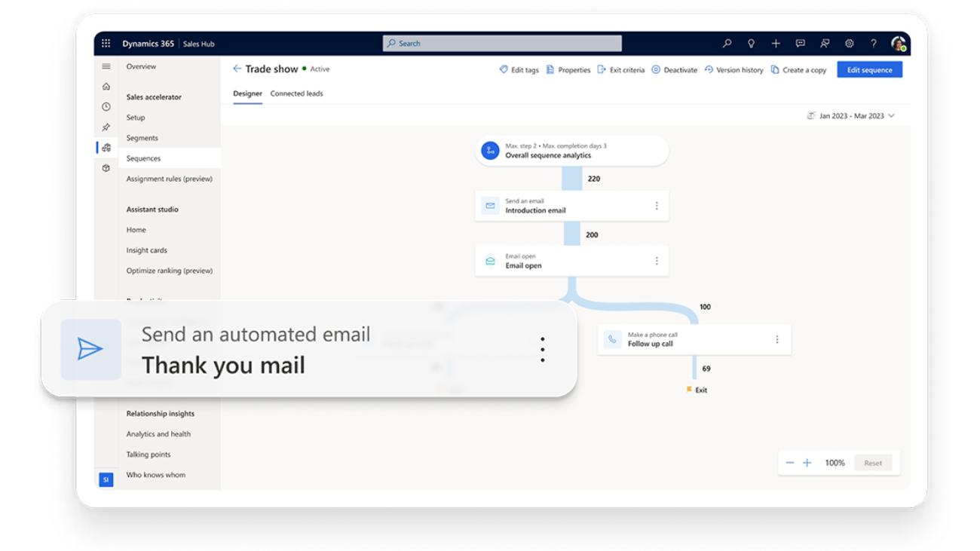
Task: Open the app launcher waffle icon
Action: [106, 44]
